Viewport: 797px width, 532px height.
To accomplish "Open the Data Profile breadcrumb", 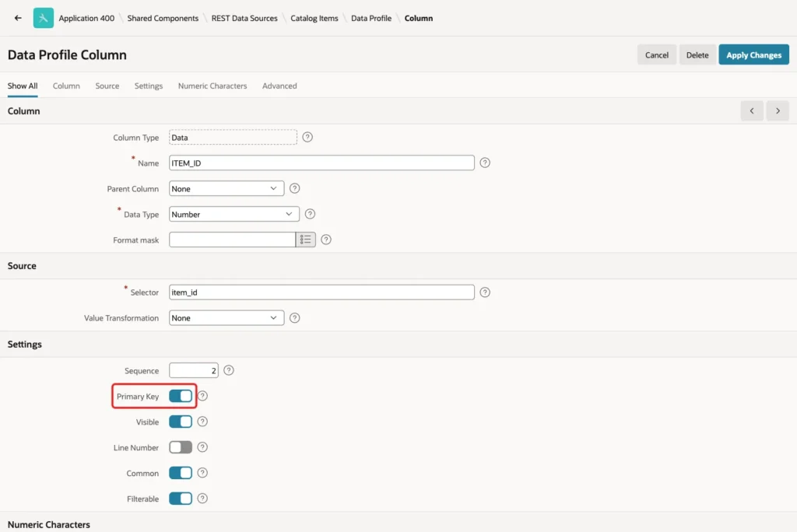I will point(371,18).
